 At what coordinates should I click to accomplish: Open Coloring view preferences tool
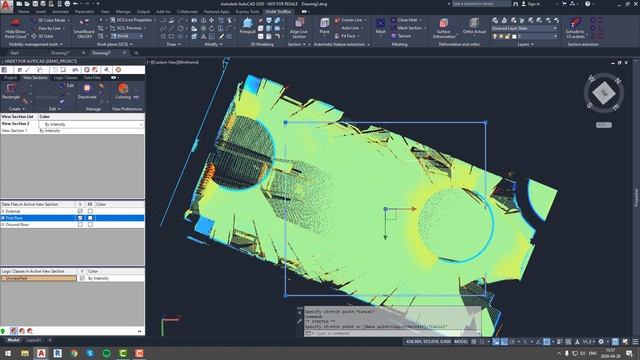click(x=123, y=91)
